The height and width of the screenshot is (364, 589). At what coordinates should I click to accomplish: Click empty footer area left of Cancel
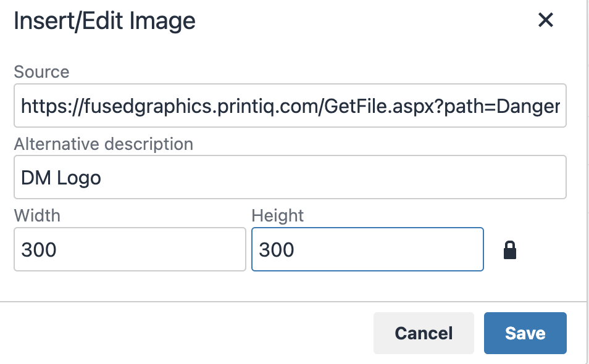coord(185,333)
